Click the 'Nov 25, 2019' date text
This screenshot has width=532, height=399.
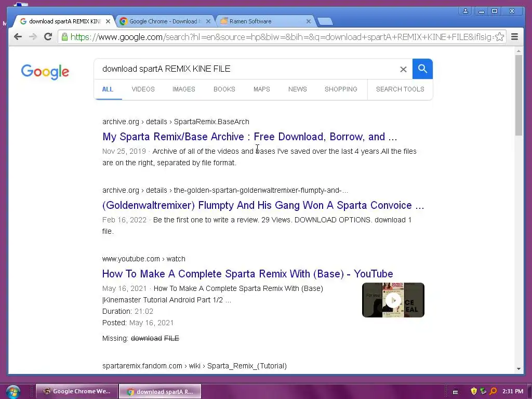coord(124,151)
